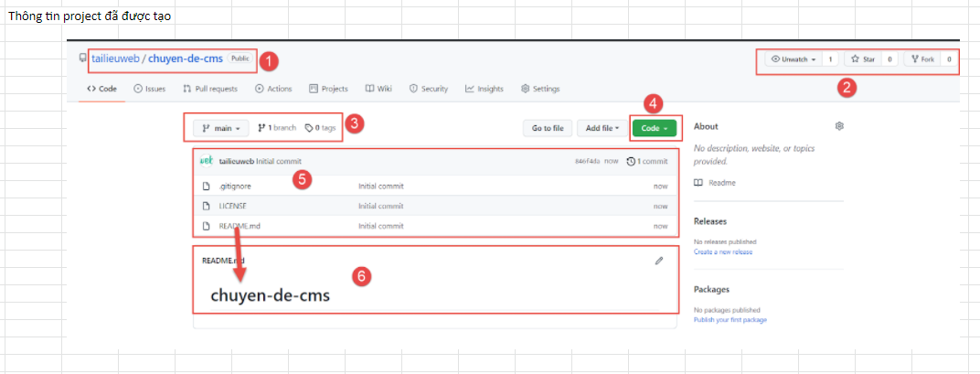Click the About heading text
This screenshot has width=980, height=374.
pyautogui.click(x=707, y=126)
